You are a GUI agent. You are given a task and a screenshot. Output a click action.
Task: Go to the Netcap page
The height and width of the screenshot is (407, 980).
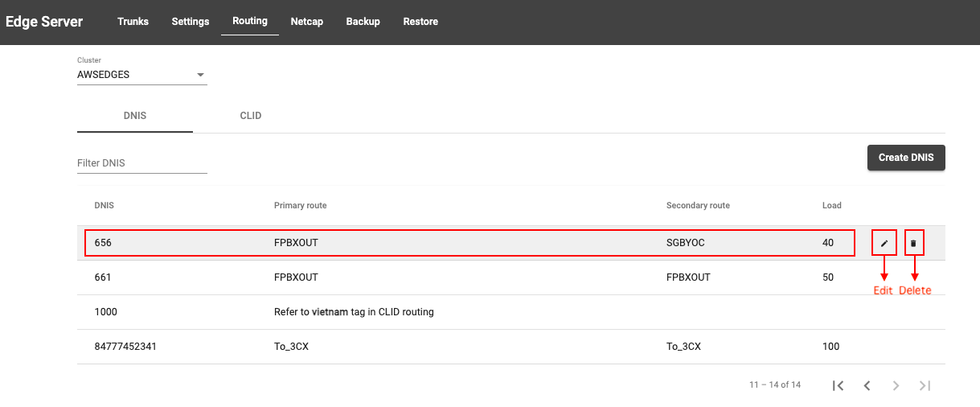[307, 22]
